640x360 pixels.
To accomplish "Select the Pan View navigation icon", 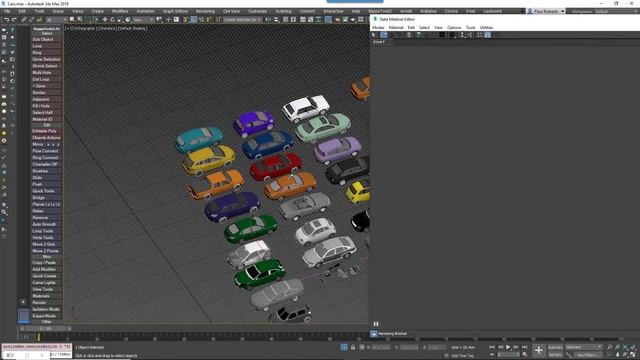I will pyautogui.click(x=618, y=355).
